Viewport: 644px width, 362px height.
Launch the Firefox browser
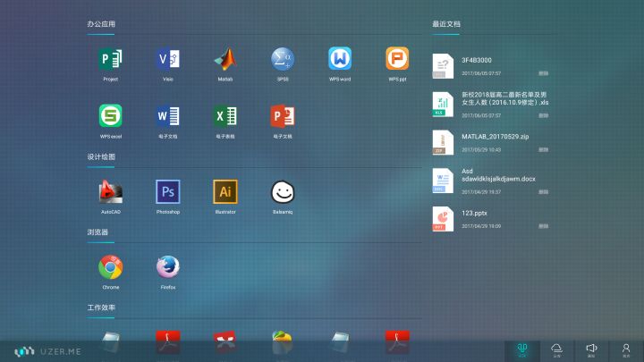(x=167, y=267)
